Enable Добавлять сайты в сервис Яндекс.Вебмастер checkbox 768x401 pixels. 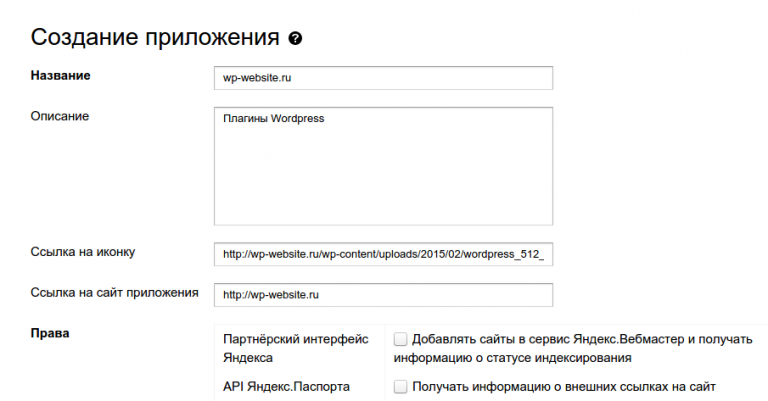(400, 339)
